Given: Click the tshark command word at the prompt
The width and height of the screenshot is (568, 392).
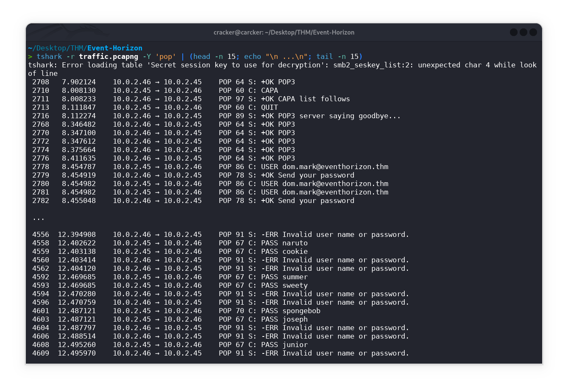Looking at the screenshot, I should click(x=49, y=56).
